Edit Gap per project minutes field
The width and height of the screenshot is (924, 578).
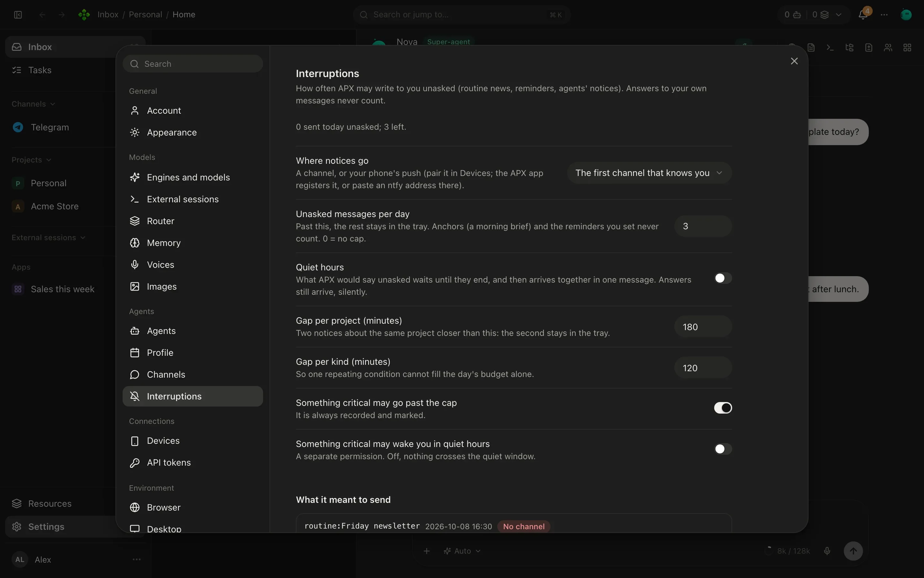[x=703, y=327]
